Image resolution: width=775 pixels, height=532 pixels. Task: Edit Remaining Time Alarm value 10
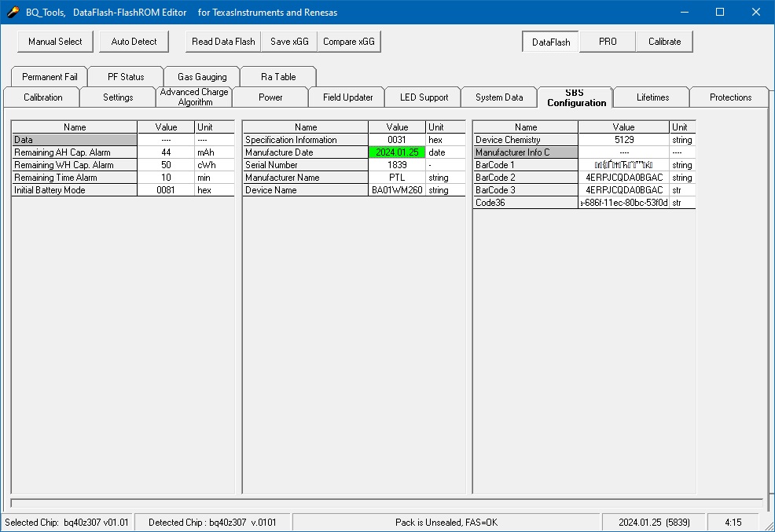click(166, 178)
